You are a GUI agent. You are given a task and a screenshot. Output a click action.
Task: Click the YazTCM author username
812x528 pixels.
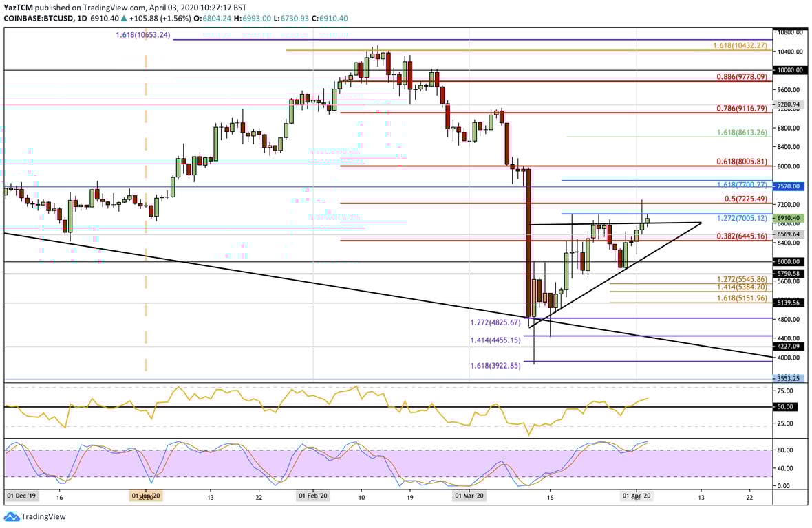point(19,5)
